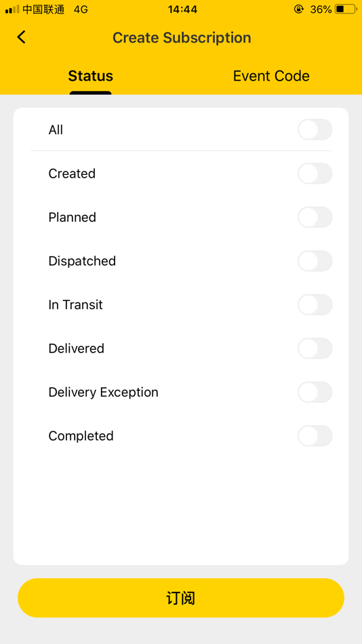Enable the Dispatched status switch
Screen dimensions: 362x644
[x=315, y=261]
